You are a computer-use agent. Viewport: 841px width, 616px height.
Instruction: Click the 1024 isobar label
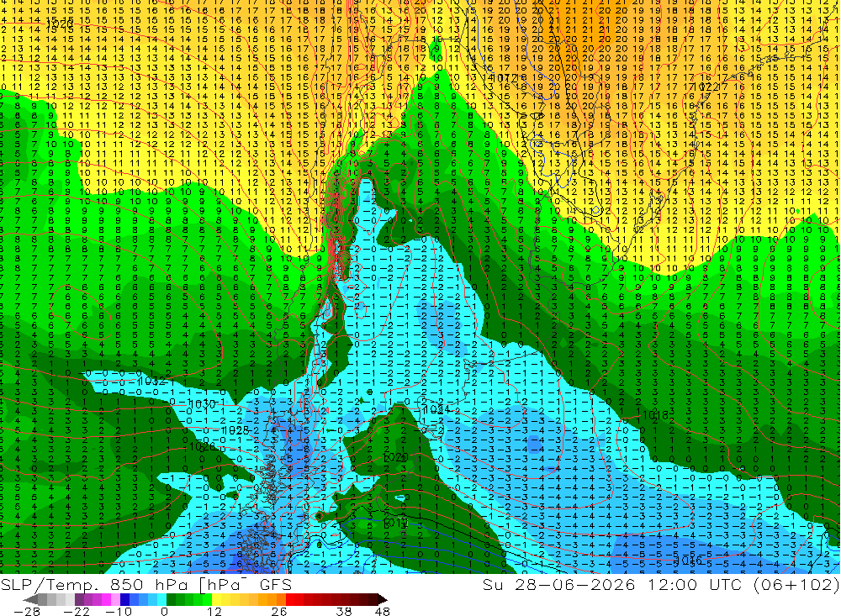coord(436,409)
